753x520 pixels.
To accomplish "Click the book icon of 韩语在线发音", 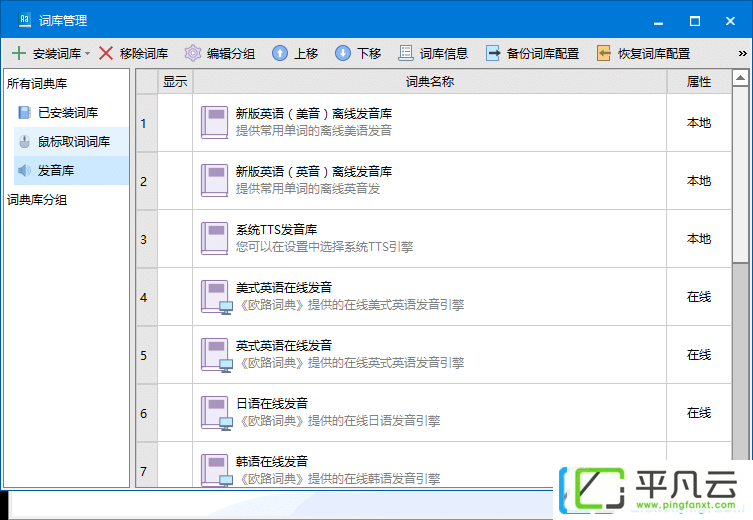I will point(216,470).
